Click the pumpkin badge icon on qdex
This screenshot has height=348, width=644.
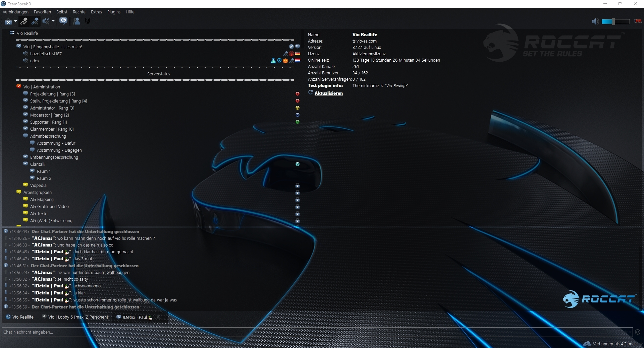point(285,61)
